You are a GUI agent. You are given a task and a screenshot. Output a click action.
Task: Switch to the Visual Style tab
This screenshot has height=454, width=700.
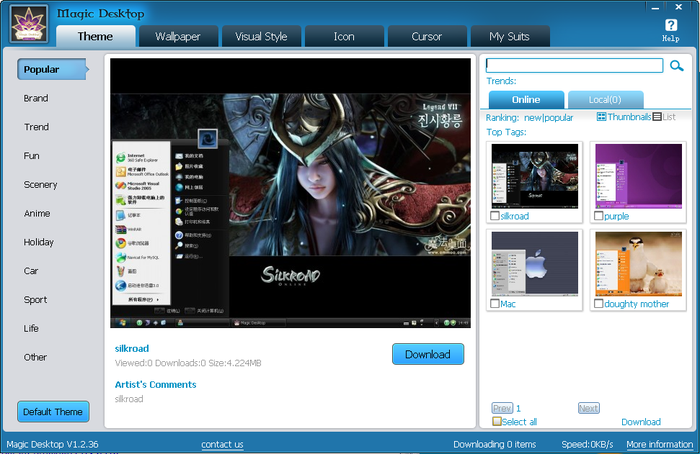[261, 37]
